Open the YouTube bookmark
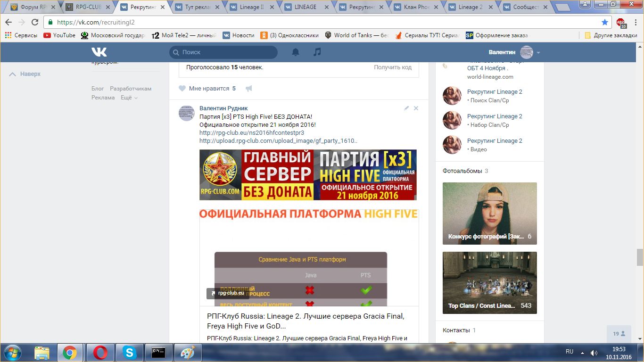 click(x=59, y=35)
